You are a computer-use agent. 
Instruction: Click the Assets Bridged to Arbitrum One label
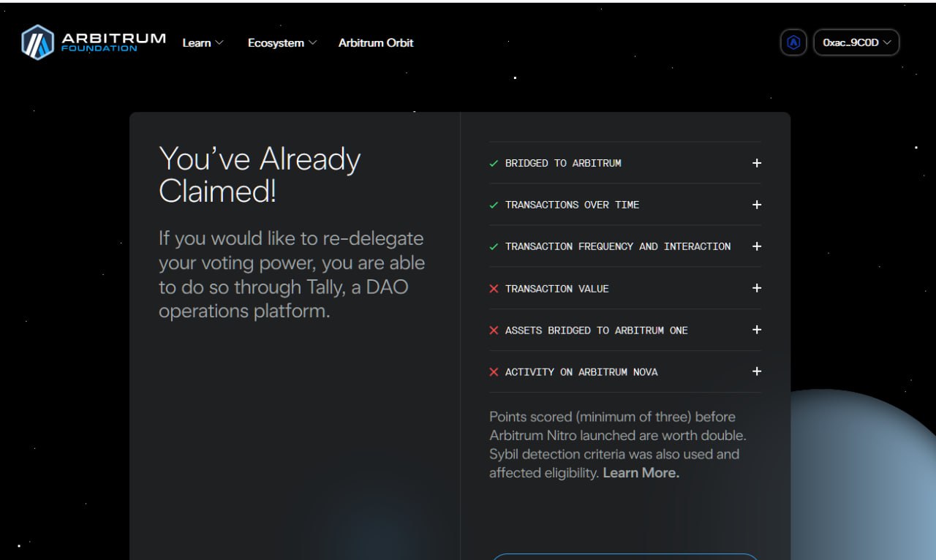[x=597, y=330]
